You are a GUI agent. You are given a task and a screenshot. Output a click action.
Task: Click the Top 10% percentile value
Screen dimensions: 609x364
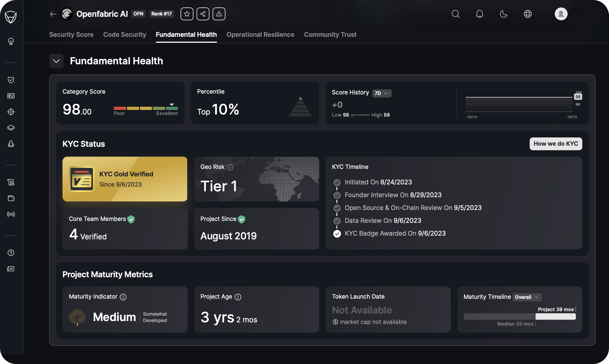[x=218, y=109]
